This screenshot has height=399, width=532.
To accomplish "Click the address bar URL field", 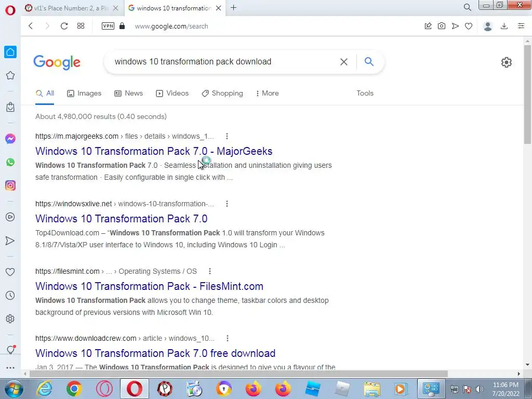I will 171,26.
